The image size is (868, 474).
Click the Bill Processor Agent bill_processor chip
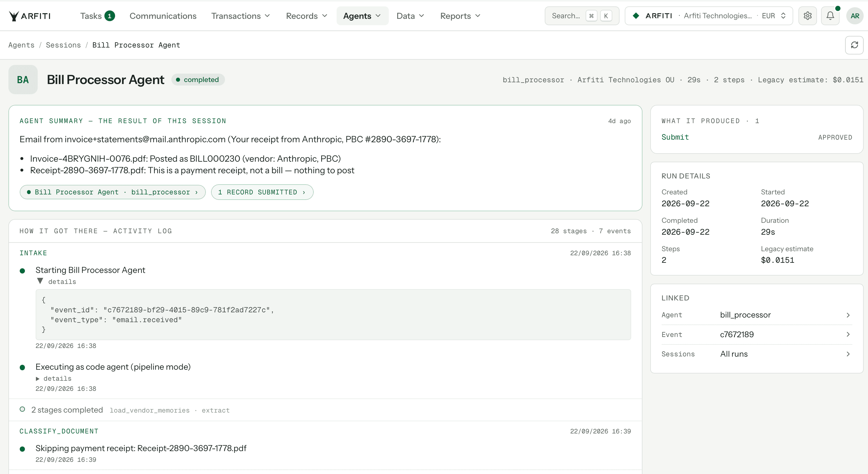click(112, 192)
